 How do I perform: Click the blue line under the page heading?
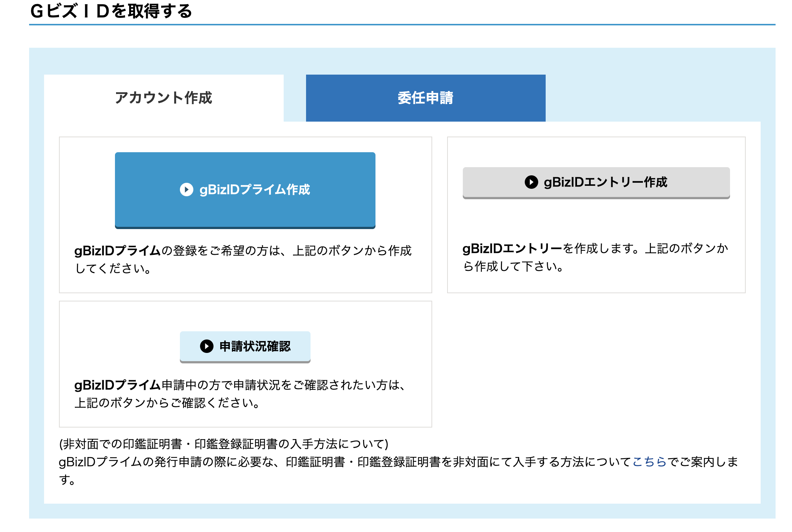[402, 25]
